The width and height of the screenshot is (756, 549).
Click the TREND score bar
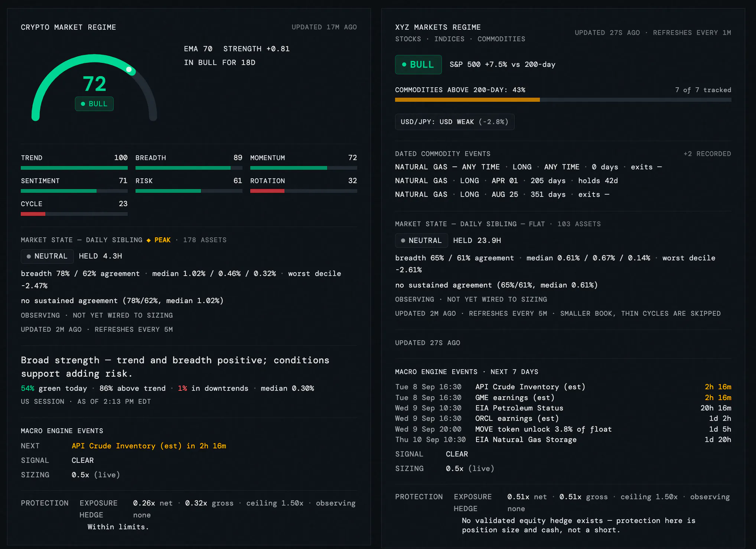click(74, 168)
